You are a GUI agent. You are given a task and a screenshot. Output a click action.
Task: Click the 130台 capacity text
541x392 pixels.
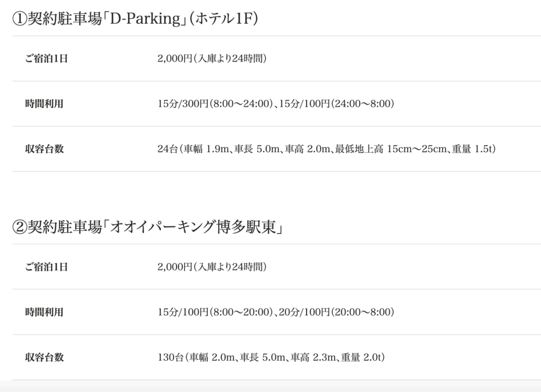click(x=169, y=357)
